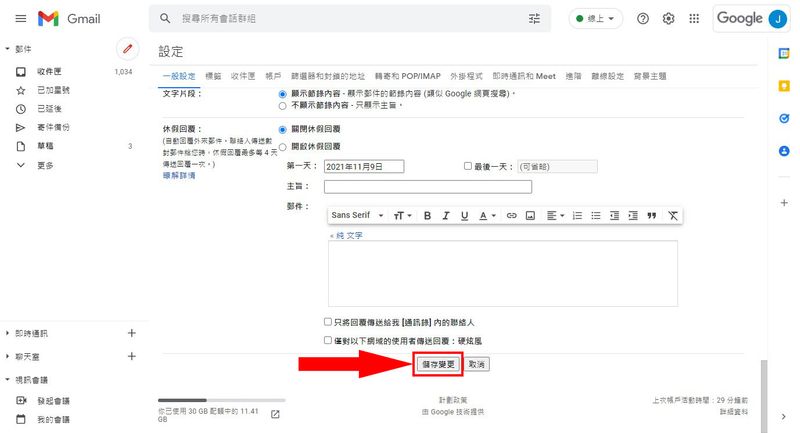
Task: Click the page vertical scrollbar
Action: [x=764, y=396]
